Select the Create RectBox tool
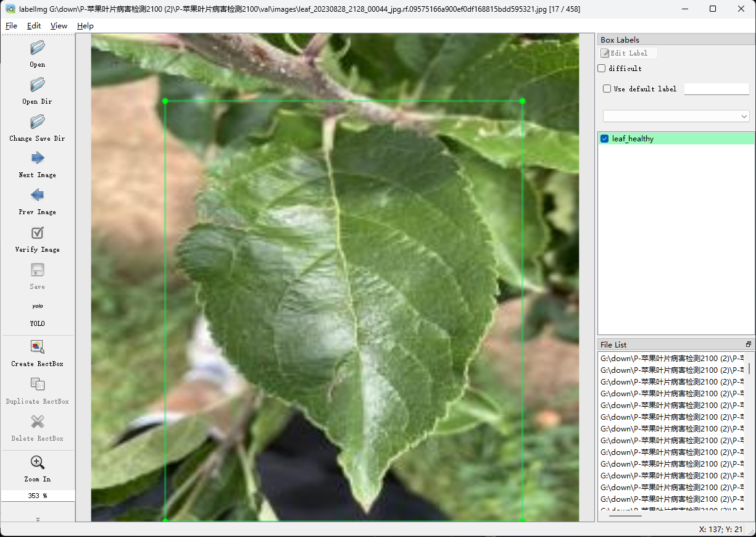This screenshot has height=537, width=756. click(x=38, y=347)
